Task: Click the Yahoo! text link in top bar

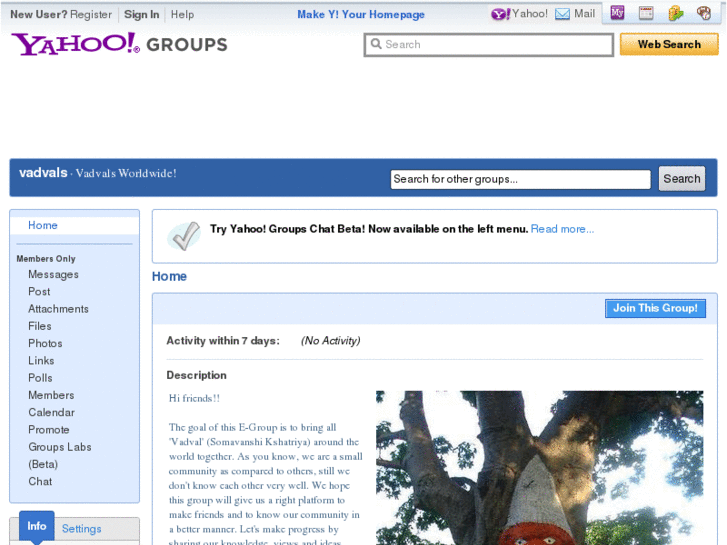Action: [529, 14]
